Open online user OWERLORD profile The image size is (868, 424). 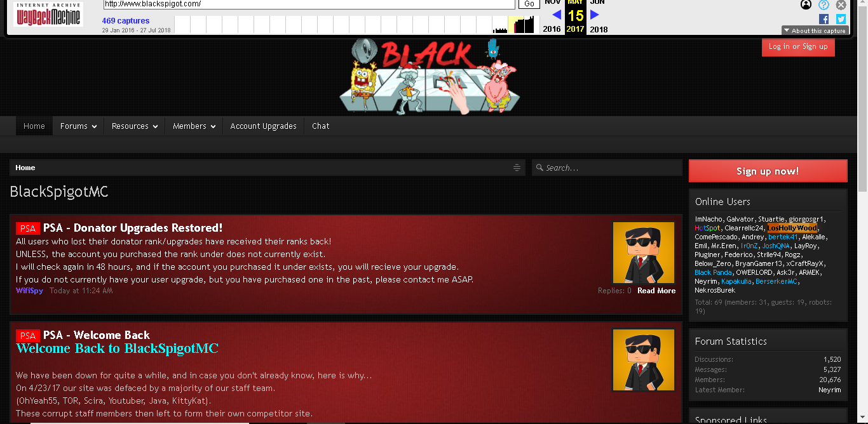[x=754, y=272]
